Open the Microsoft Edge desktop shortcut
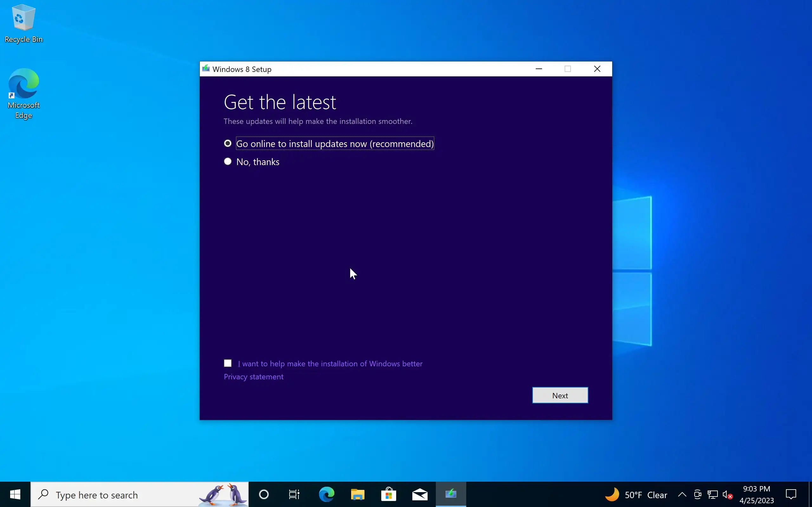This screenshot has width=812, height=507. (23, 93)
